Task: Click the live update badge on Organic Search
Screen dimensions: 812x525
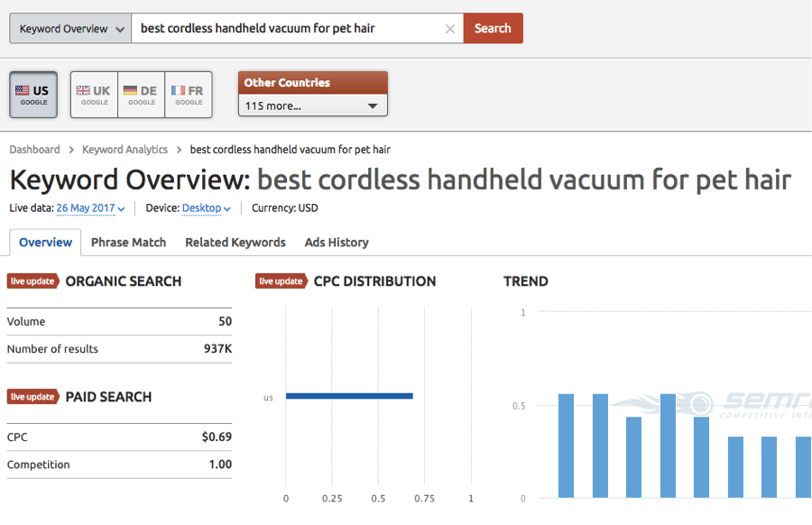Action: (32, 281)
